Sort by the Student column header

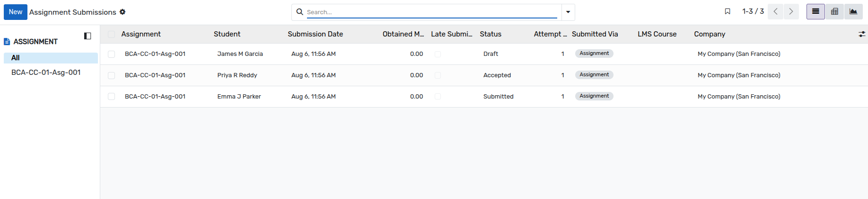pos(227,34)
